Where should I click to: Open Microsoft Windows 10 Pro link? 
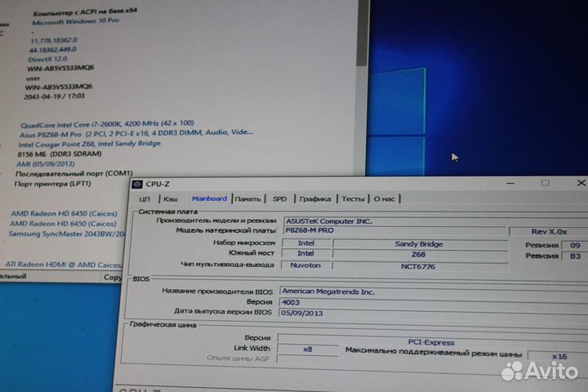coord(75,21)
